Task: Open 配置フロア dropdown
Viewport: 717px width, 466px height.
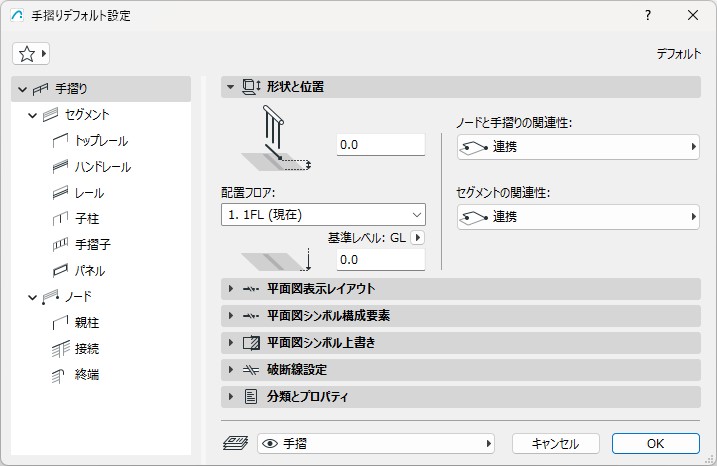Action: pos(323,214)
